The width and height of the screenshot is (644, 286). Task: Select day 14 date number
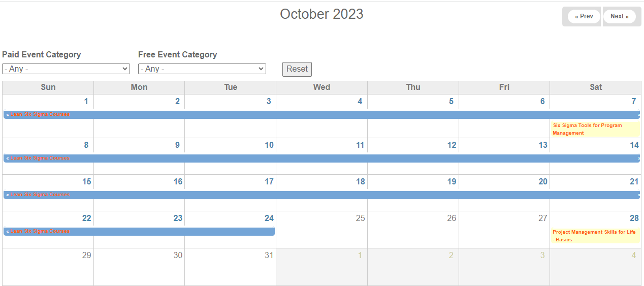coord(634,145)
